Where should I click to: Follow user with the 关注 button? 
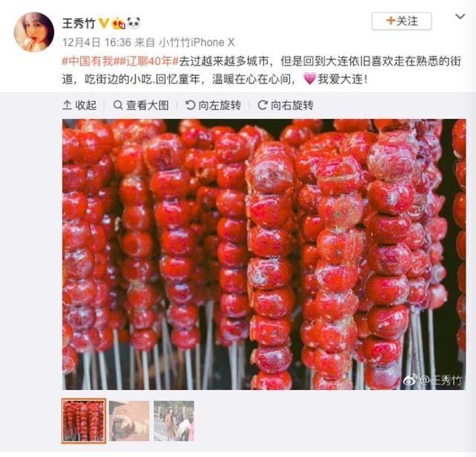(x=402, y=21)
